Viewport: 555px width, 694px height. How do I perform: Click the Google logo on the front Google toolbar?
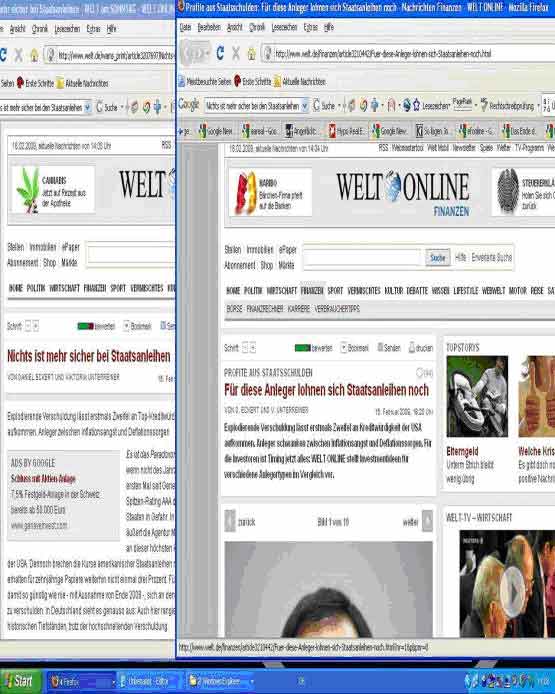click(189, 105)
